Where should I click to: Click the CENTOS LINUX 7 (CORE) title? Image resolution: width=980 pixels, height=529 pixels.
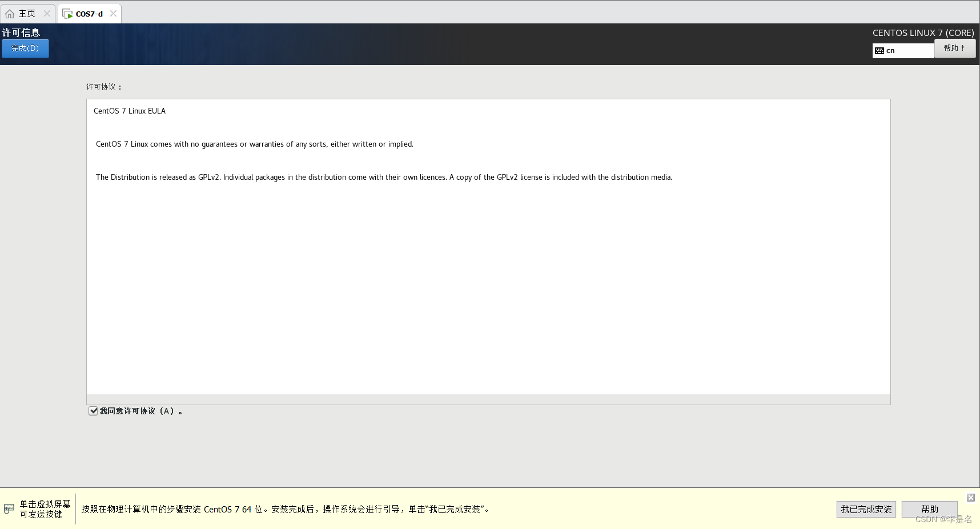[923, 33]
